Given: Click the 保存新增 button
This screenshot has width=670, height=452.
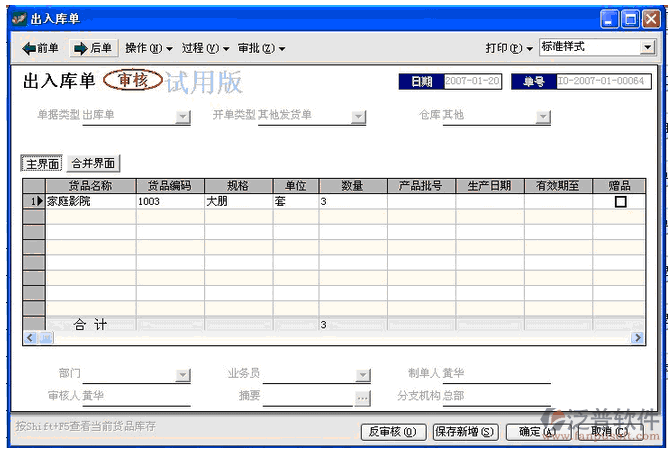Looking at the screenshot, I should point(464,432).
